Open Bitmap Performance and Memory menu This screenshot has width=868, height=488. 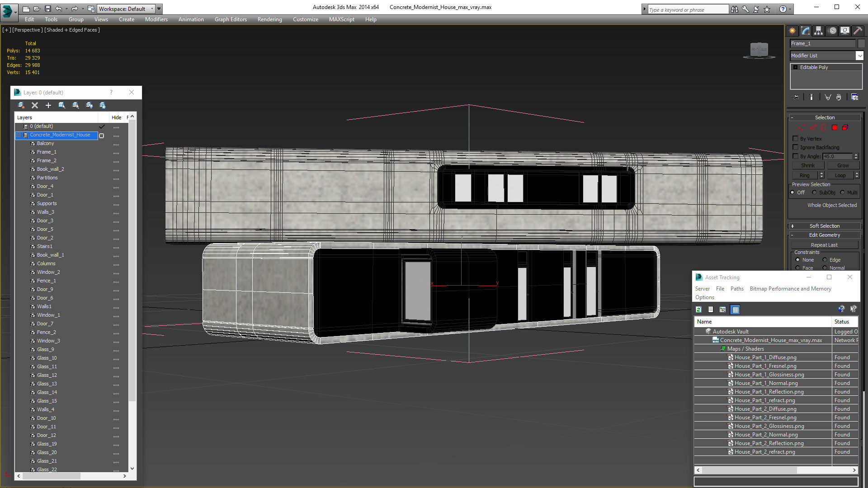click(791, 289)
